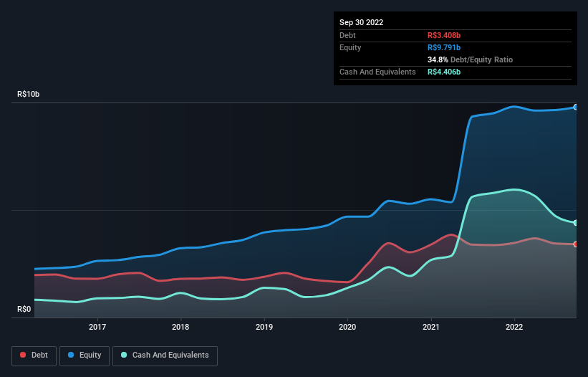
Task: Click the 2021 x-axis label
Action: tap(431, 327)
